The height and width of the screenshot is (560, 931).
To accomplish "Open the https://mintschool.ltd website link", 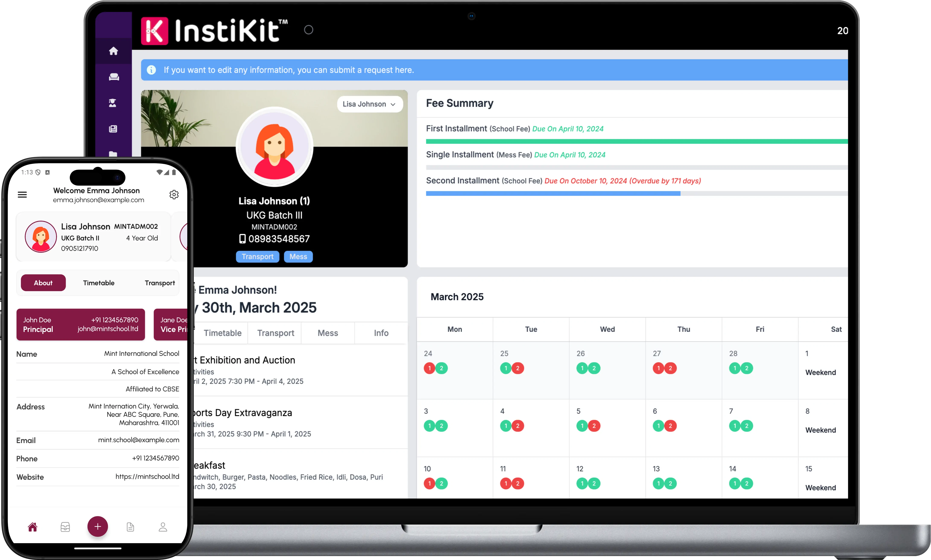I will [147, 477].
